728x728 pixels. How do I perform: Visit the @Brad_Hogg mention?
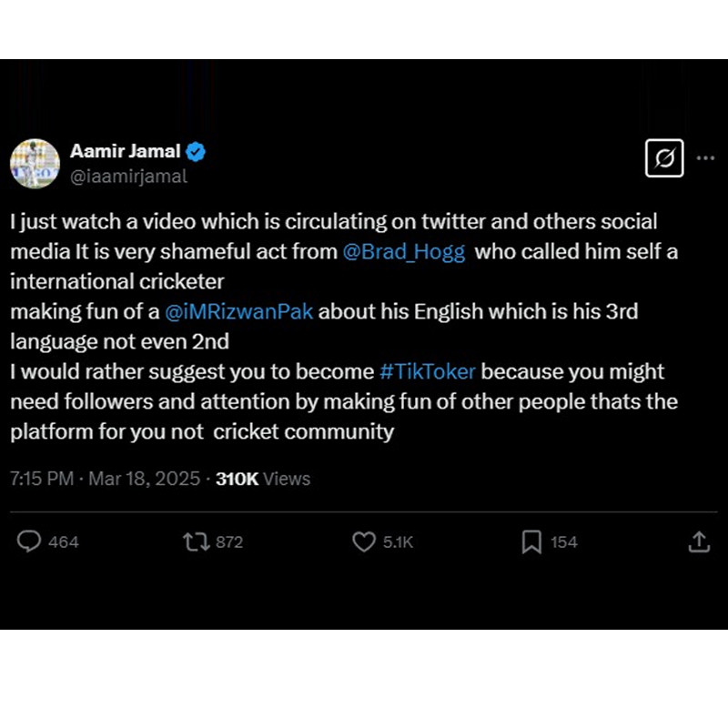(404, 252)
